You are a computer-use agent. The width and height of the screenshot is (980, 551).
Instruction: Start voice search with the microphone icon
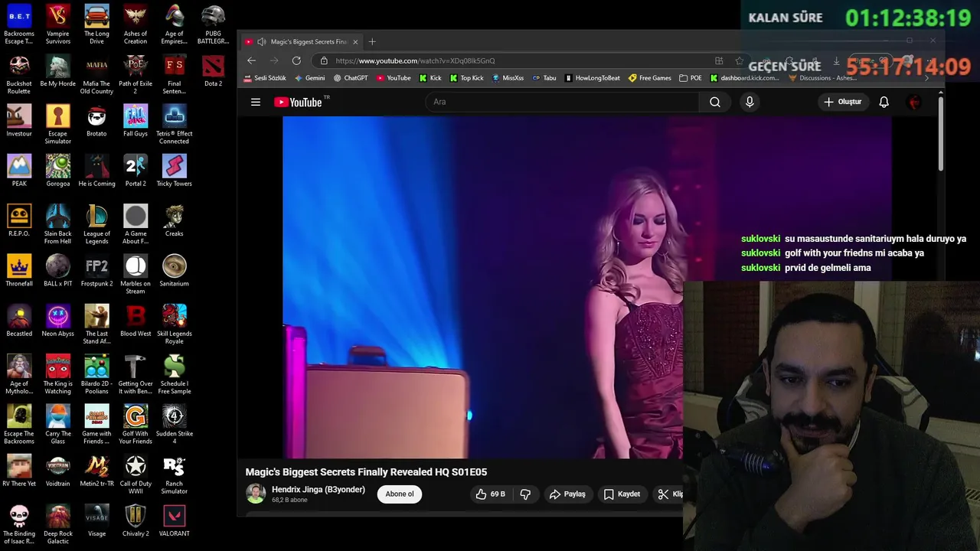(750, 102)
